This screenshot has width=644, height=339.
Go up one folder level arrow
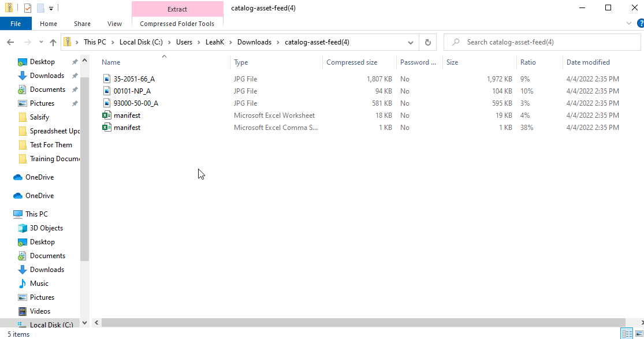[53, 42]
